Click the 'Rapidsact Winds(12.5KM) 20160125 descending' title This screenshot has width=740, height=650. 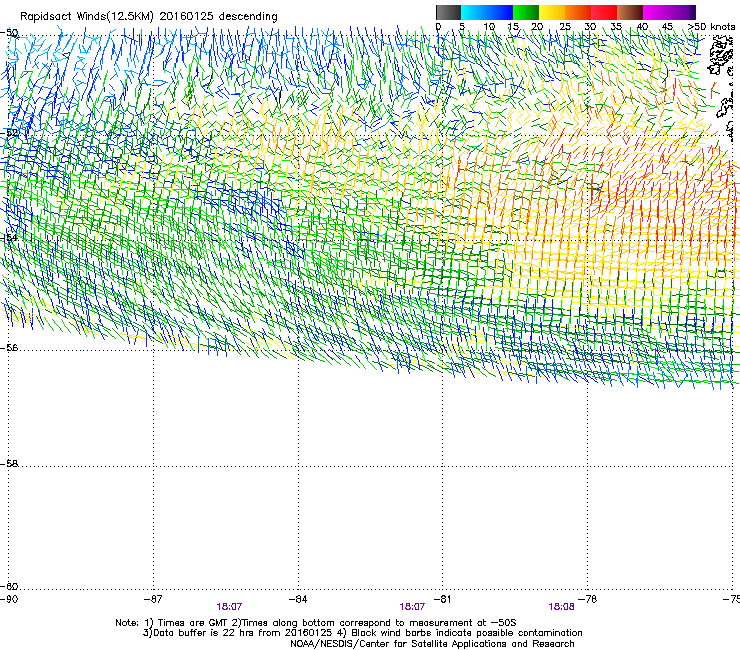(x=149, y=17)
